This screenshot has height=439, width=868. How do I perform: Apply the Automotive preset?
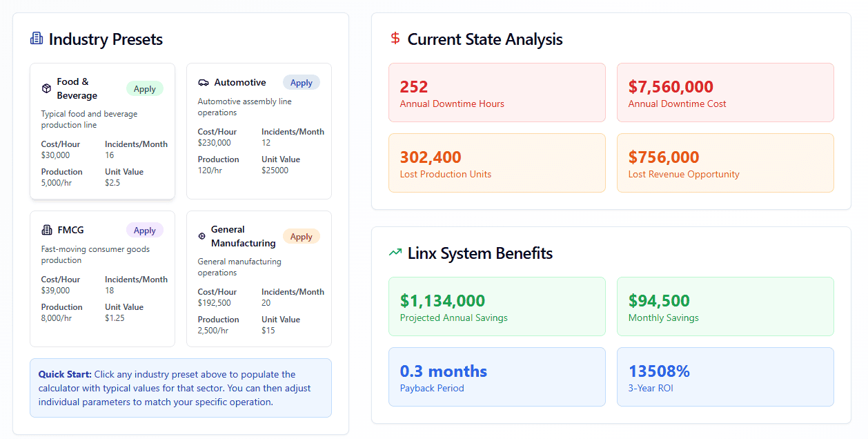(302, 83)
